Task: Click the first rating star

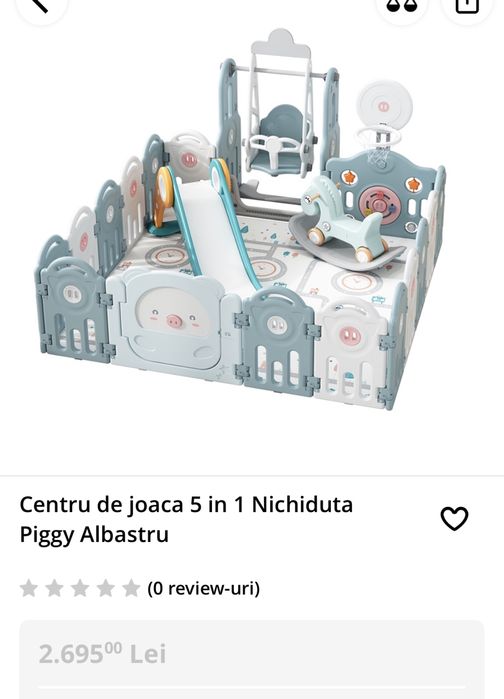Action: [29, 588]
